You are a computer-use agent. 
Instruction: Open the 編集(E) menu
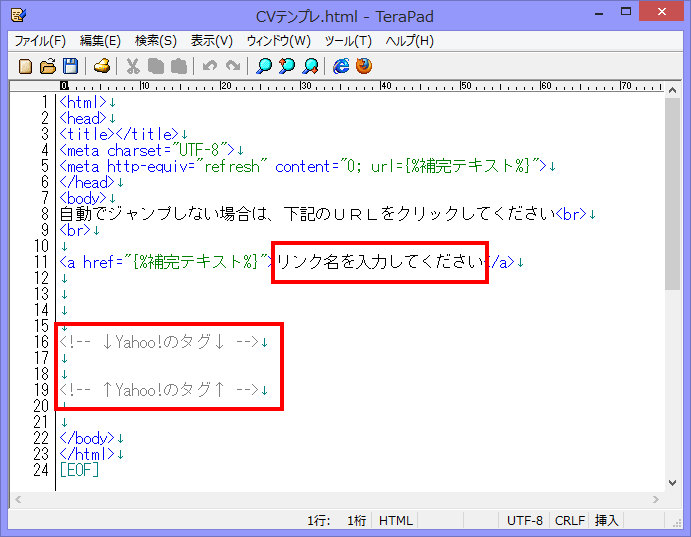click(100, 41)
